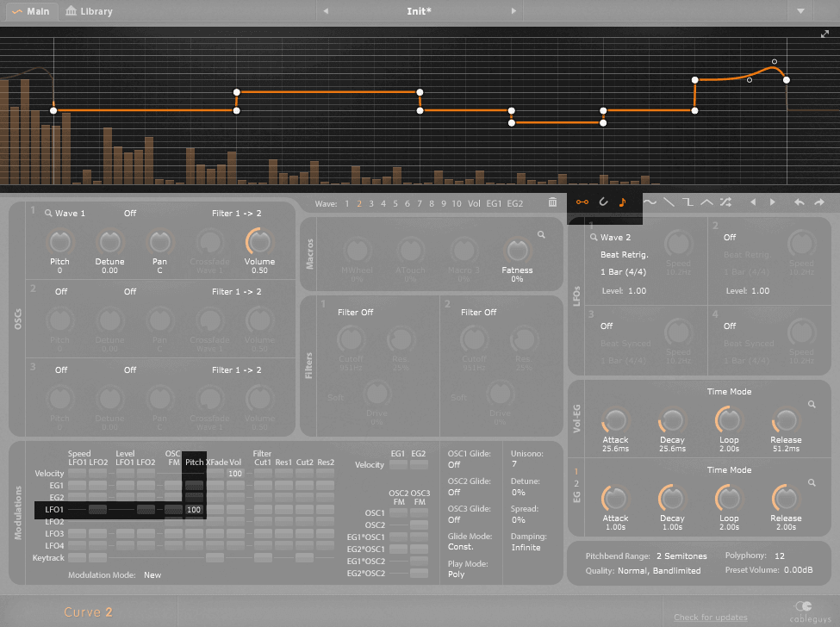Click the search icon beside Wave 1
Image resolution: width=840 pixels, height=627 pixels.
pos(49,213)
